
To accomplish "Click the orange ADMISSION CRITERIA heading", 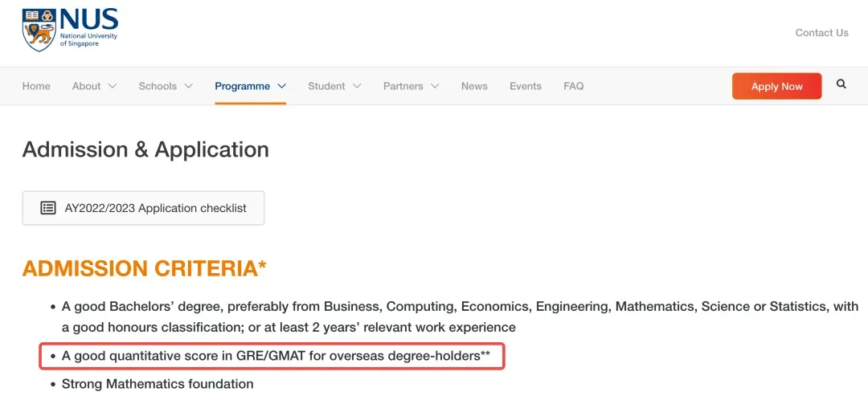I will pos(144,269).
